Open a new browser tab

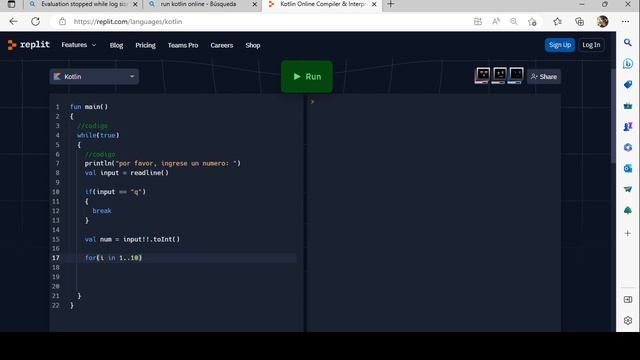tap(391, 4)
